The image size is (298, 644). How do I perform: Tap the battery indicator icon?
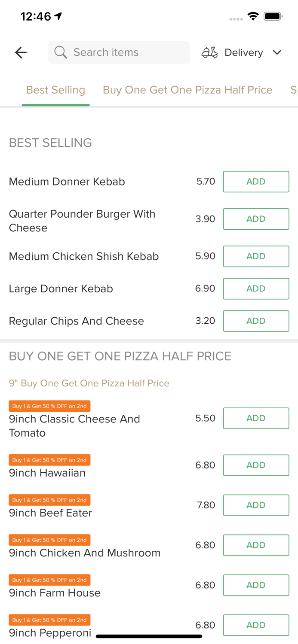point(272,16)
